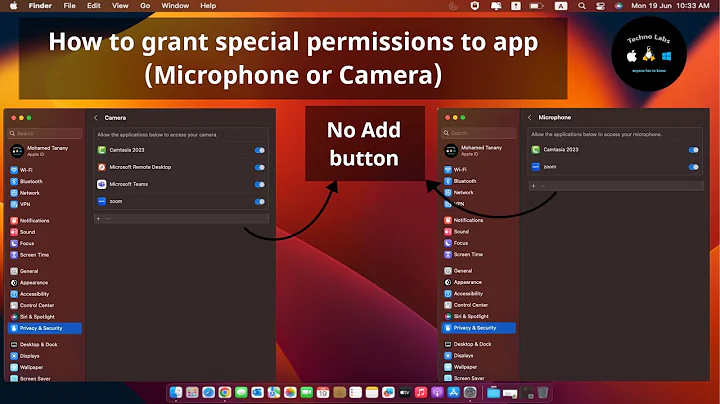Click Search field in Camera window
This screenshot has height=404, width=720.
45,134
